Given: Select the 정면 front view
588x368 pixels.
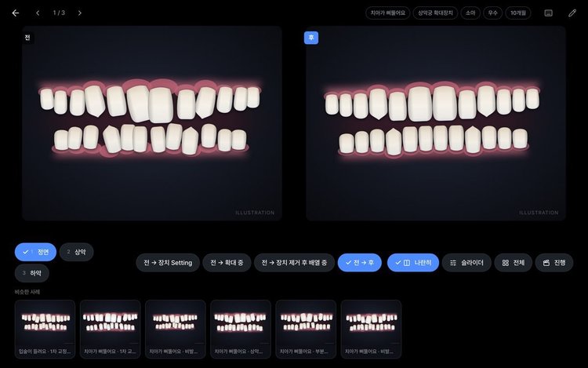Looking at the screenshot, I should 35,252.
